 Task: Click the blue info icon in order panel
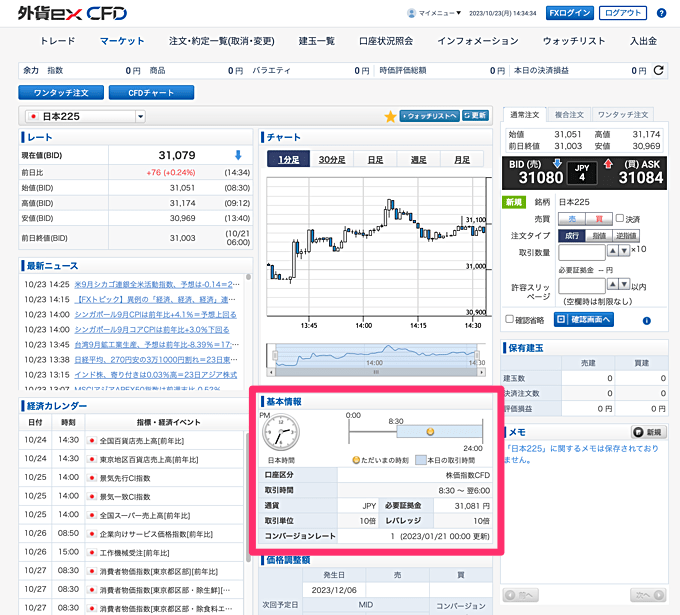[647, 320]
